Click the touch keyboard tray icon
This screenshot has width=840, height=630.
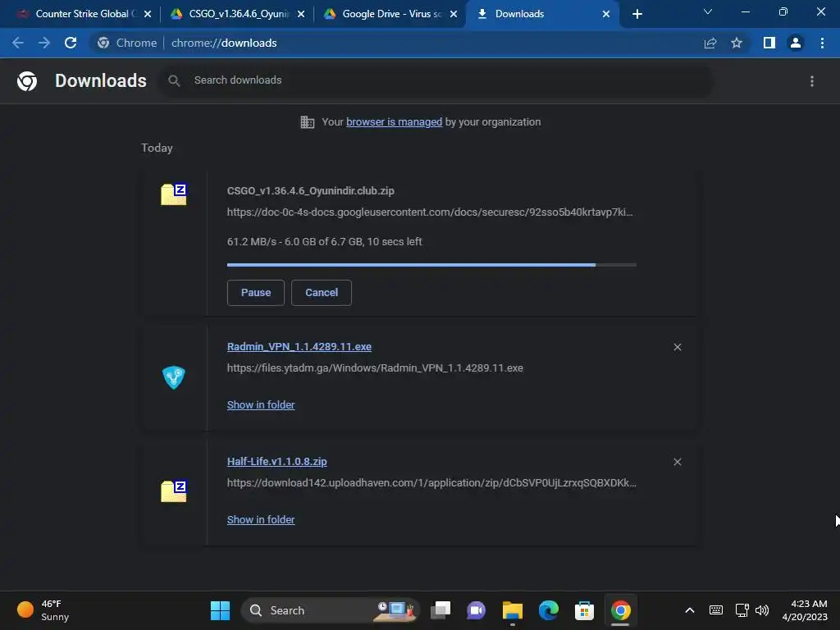(716, 610)
